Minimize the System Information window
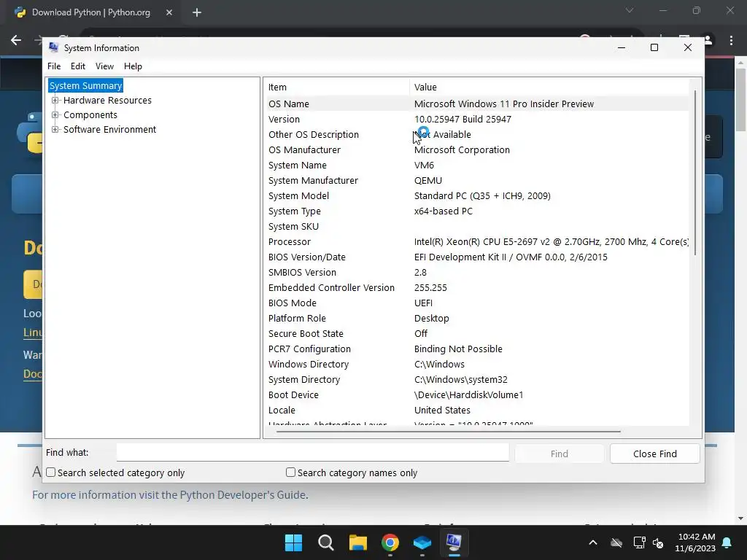Image resolution: width=747 pixels, height=560 pixels. coord(622,47)
